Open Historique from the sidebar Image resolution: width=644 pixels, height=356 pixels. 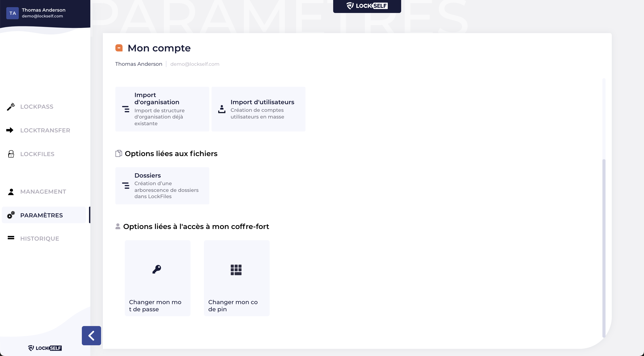click(x=40, y=239)
